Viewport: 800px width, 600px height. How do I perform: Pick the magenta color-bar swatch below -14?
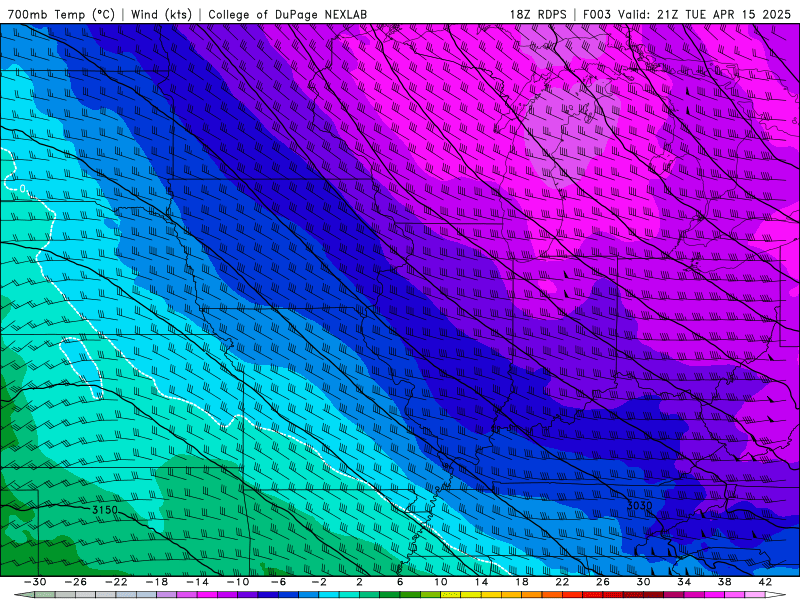pyautogui.click(x=207, y=595)
